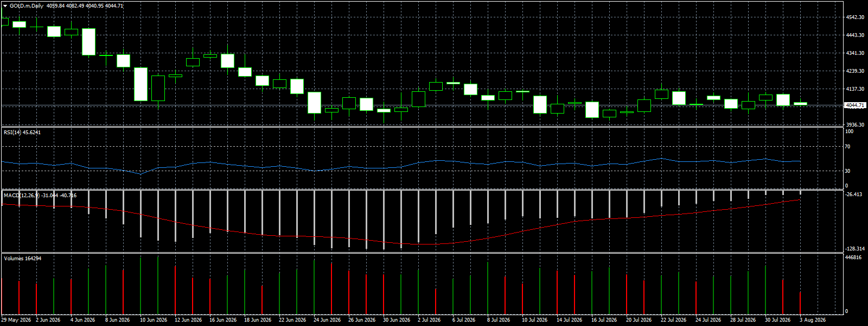Click the 29 May 2026 date label

pos(16,320)
